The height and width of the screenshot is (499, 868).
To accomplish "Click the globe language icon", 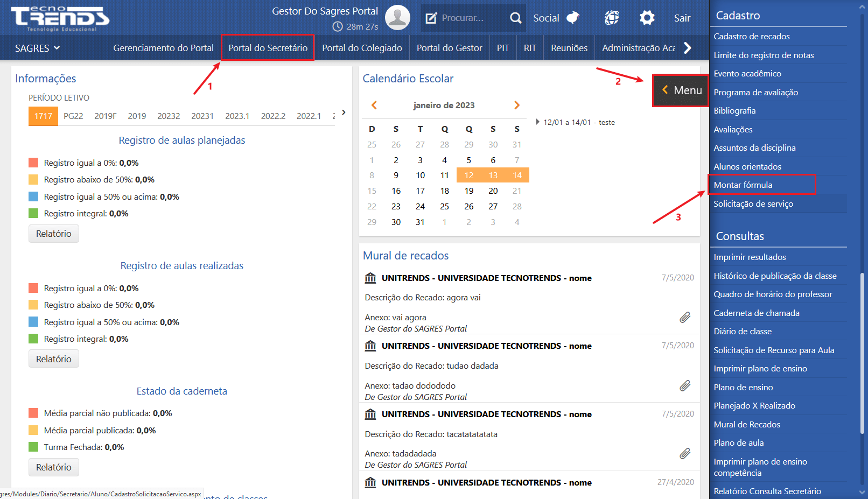I will [x=612, y=18].
